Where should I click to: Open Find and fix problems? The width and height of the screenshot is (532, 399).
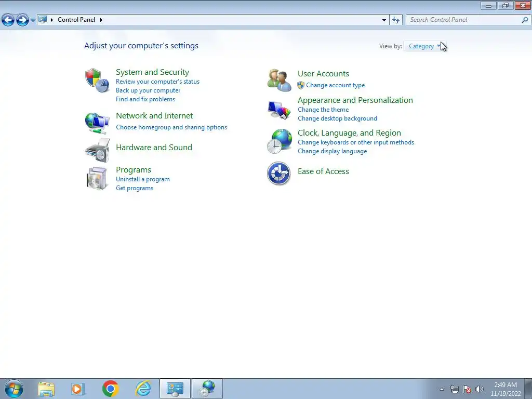(145, 99)
